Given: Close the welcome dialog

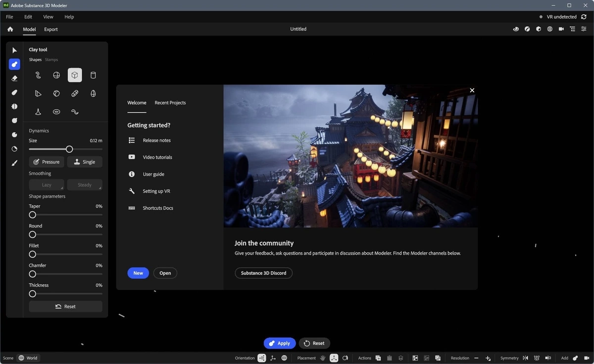Looking at the screenshot, I should click(472, 91).
